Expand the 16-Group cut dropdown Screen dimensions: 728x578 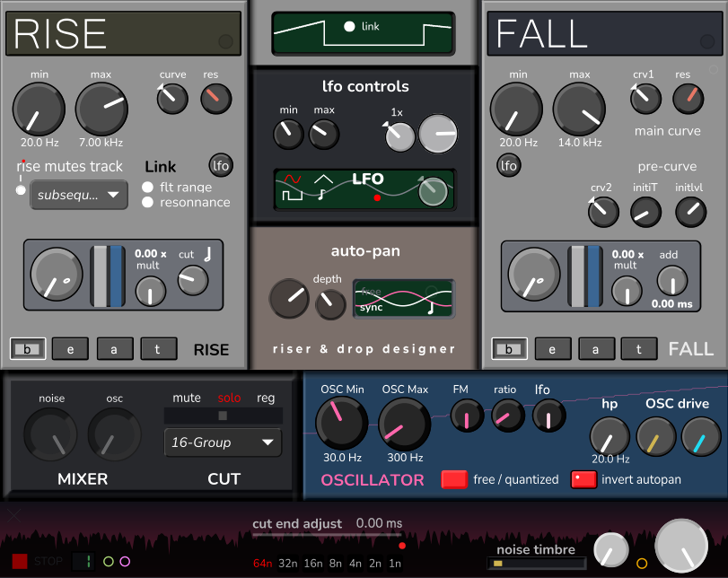(223, 442)
